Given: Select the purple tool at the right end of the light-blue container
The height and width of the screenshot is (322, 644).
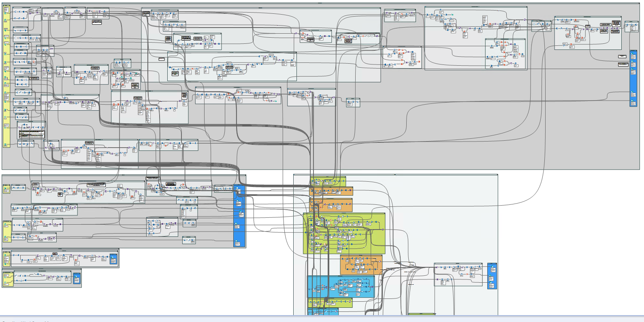Looking at the screenshot, I should 371,287.
